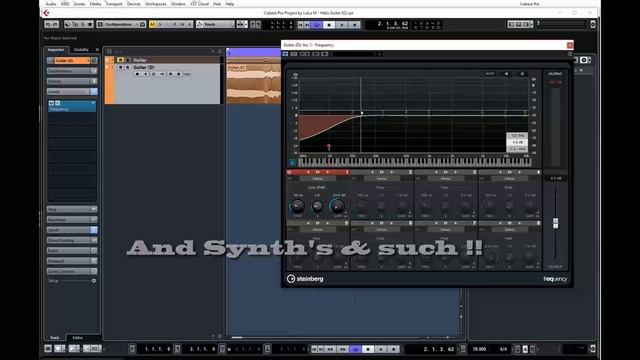
Task: Solo the Guitar (D) track
Action: (128, 67)
